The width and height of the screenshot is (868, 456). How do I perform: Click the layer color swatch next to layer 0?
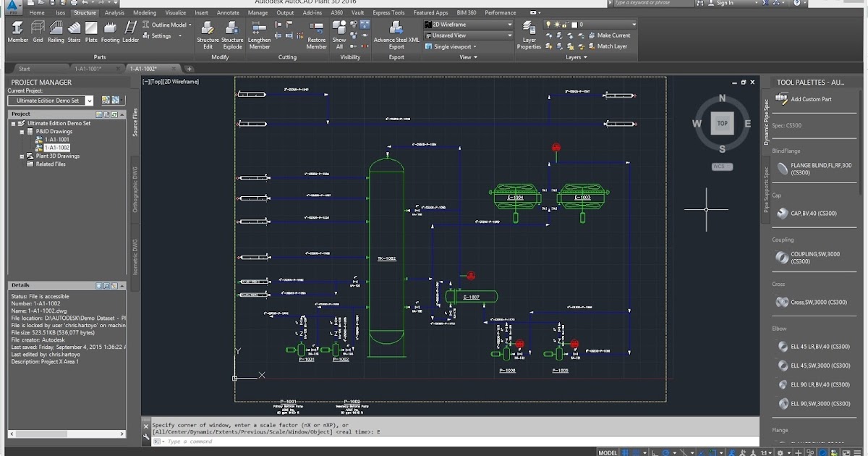(x=574, y=24)
